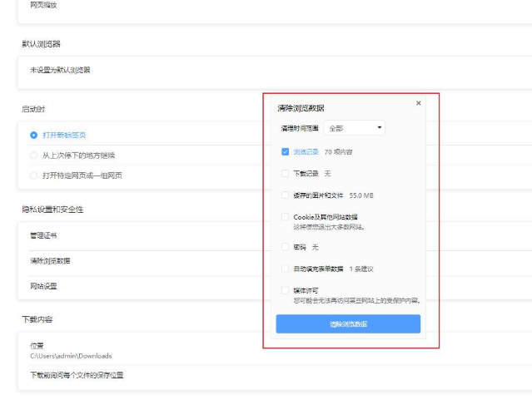Screen dimensions: 532x400
Task: Click the 下载内容 section heading
Action: click(37, 319)
